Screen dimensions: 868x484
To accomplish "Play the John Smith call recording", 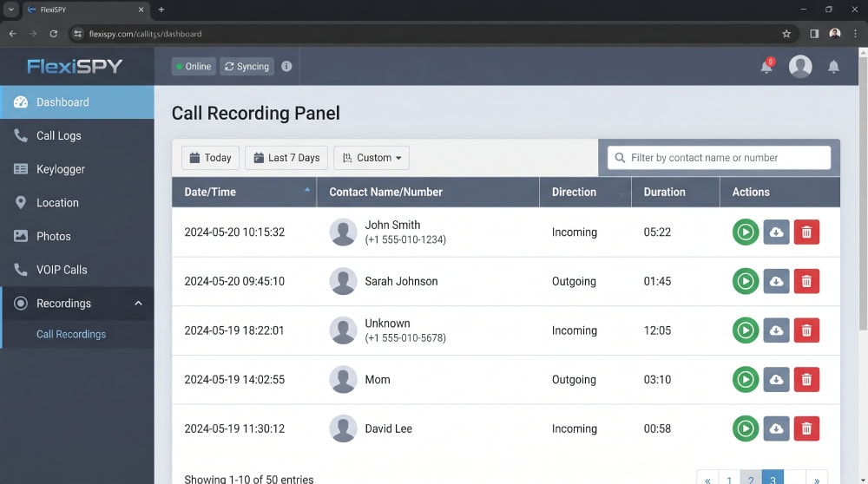I will click(745, 232).
